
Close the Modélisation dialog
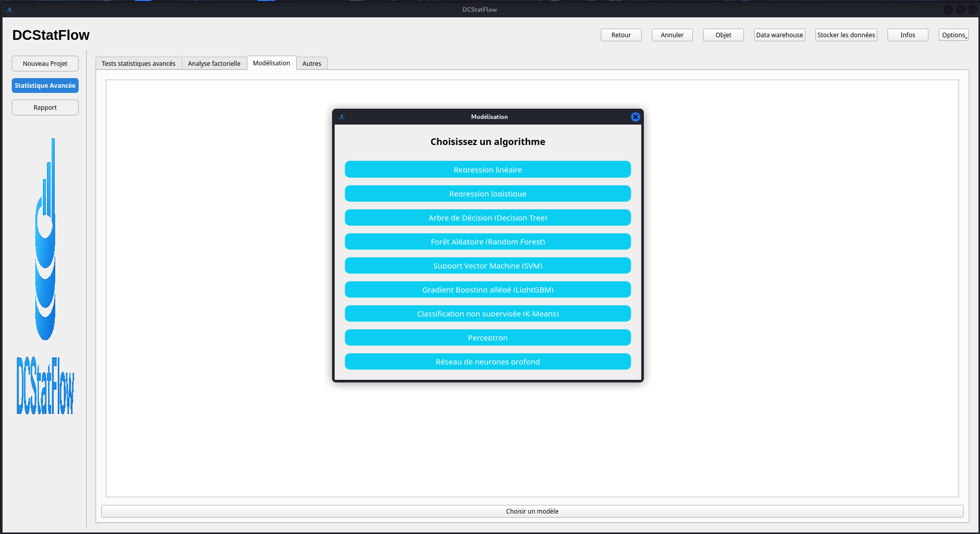click(x=635, y=117)
